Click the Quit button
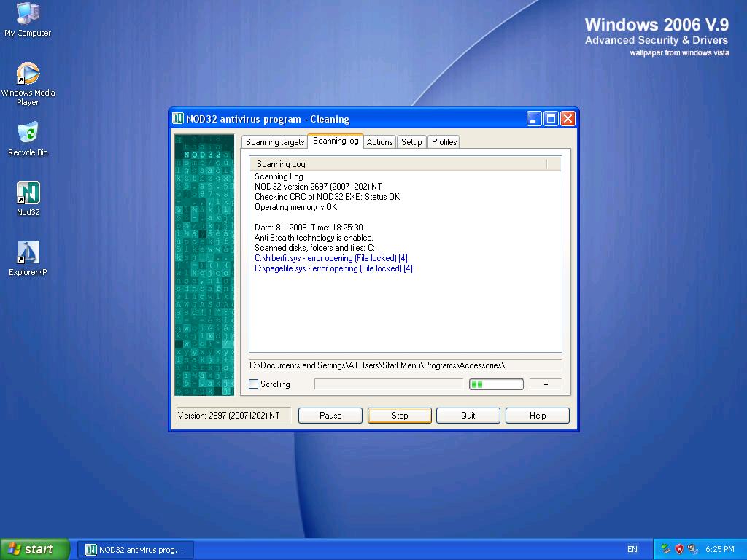Viewport: 747px width, 560px height. click(x=468, y=415)
